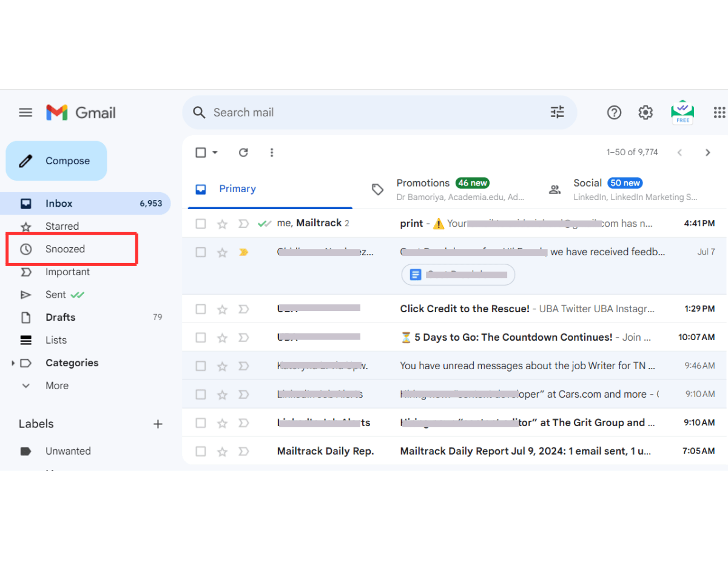728x582 pixels.
Task: Refresh the mail list
Action: (x=243, y=152)
